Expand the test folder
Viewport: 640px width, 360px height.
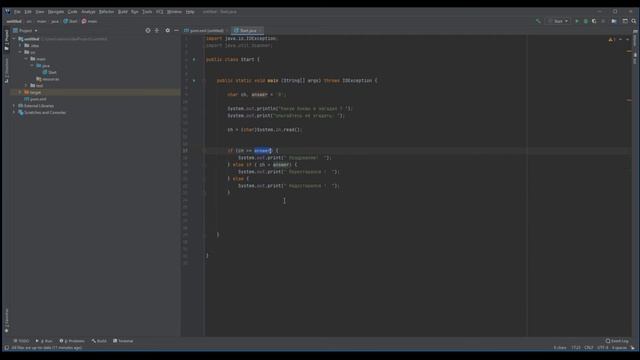tap(26, 86)
